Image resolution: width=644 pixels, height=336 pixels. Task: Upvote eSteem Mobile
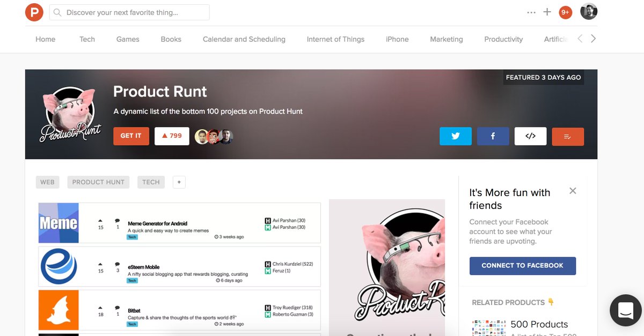pos(100,267)
